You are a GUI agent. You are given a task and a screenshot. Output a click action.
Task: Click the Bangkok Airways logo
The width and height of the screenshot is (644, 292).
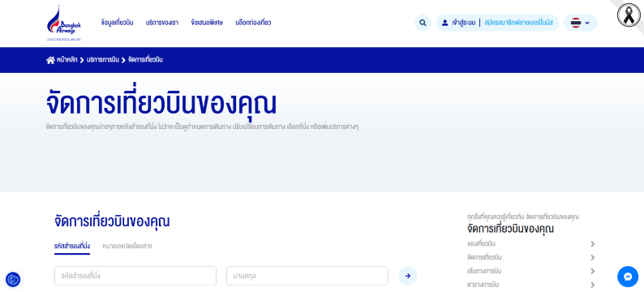(63, 23)
